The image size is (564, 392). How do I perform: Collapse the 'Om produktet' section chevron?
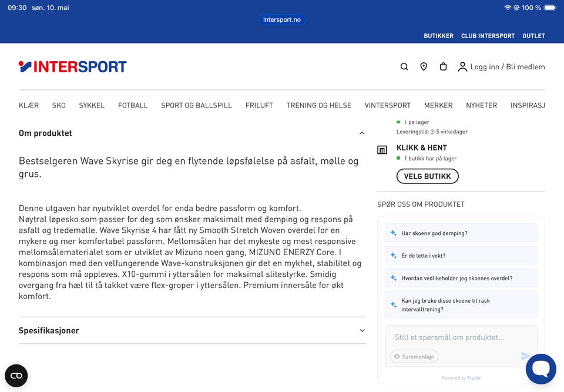click(x=362, y=133)
